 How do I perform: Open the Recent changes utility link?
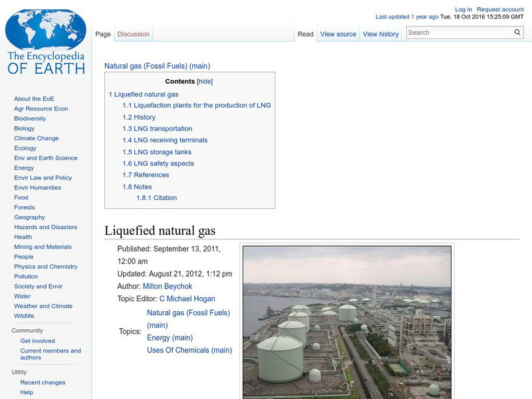pyautogui.click(x=40, y=382)
